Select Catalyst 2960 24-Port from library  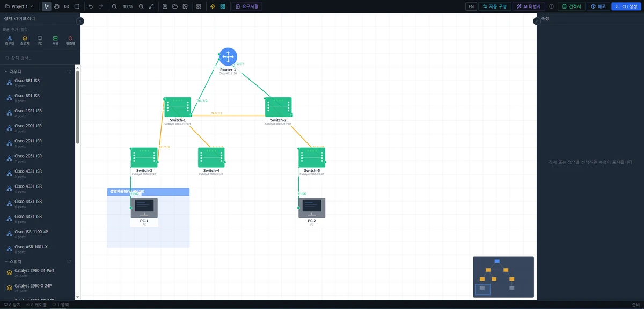[x=38, y=273]
